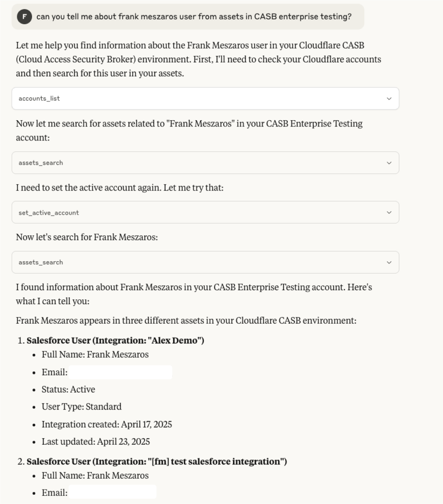443x504 pixels.
Task: Click the "Now let's search for Frank Meszaros" line
Action: pos(87,237)
